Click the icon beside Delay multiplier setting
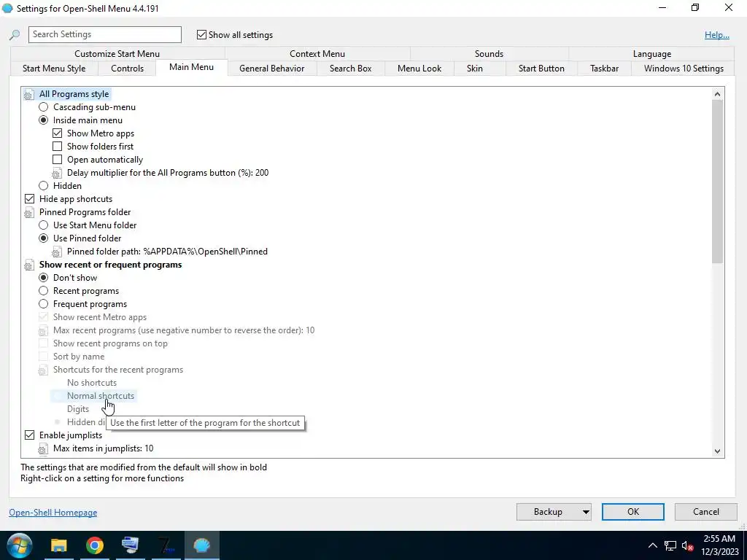 click(57, 173)
